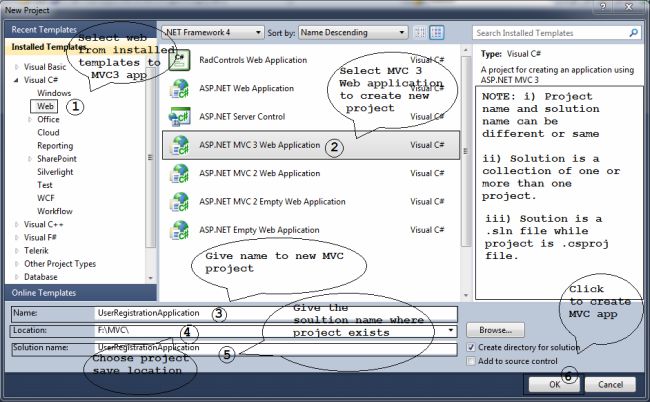Open the .NET Framework 4 dropdown
Screen dimensions: 650x402
pyautogui.click(x=212, y=32)
